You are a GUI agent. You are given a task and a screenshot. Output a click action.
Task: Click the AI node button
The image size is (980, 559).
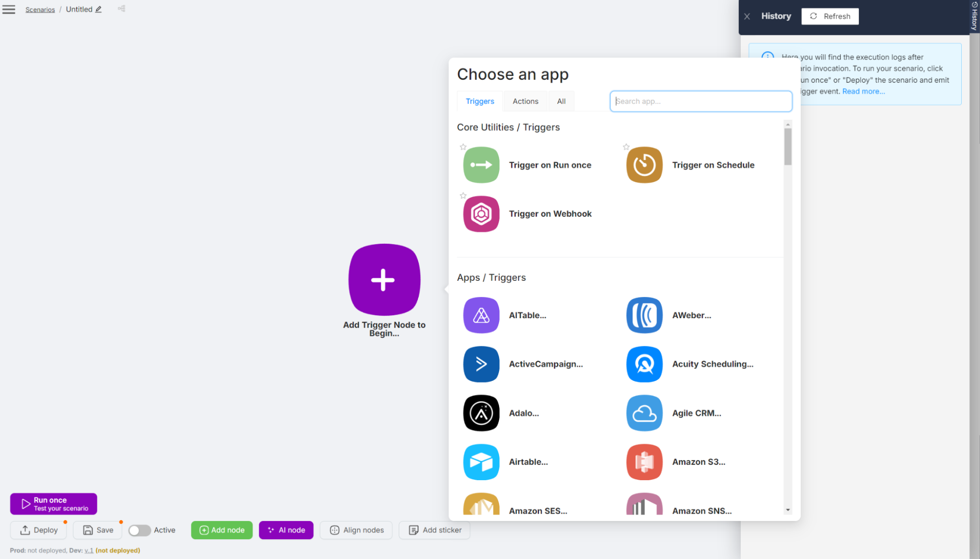coord(286,530)
